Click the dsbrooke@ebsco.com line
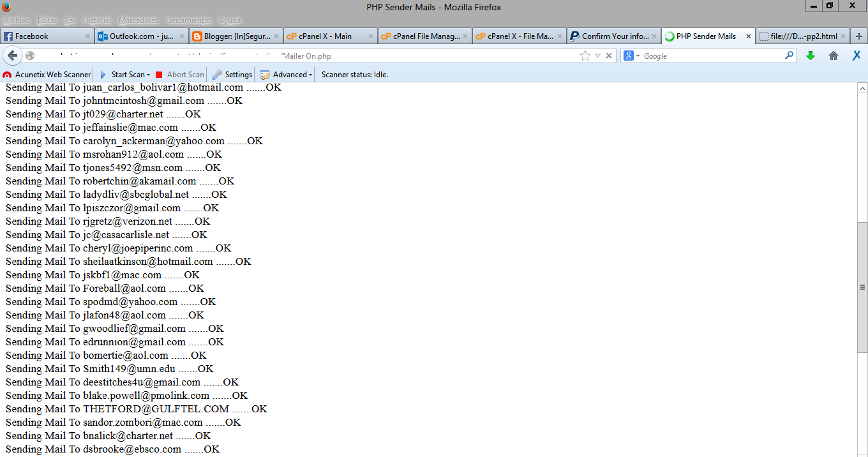The image size is (868, 457). (112, 449)
